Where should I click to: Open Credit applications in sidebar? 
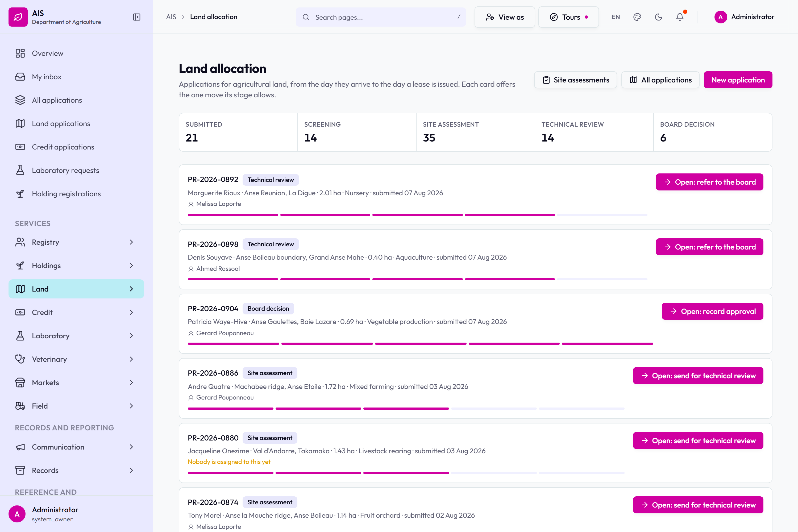point(76,147)
